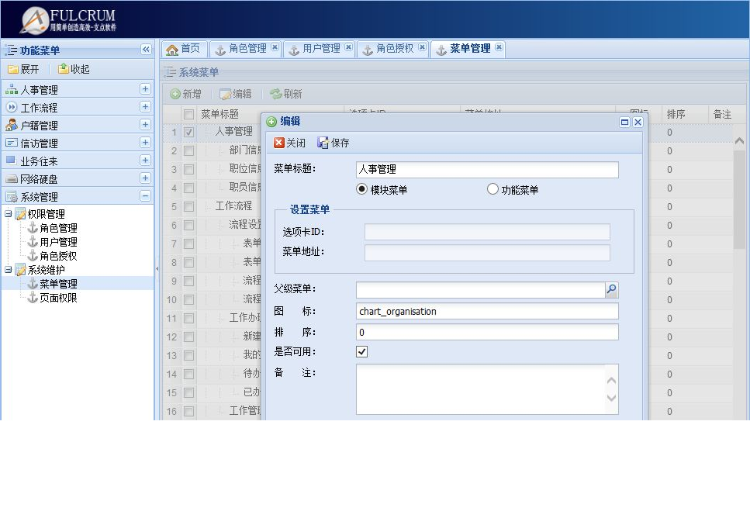
Task: Click the 新增 toolbar button
Action: 186,94
